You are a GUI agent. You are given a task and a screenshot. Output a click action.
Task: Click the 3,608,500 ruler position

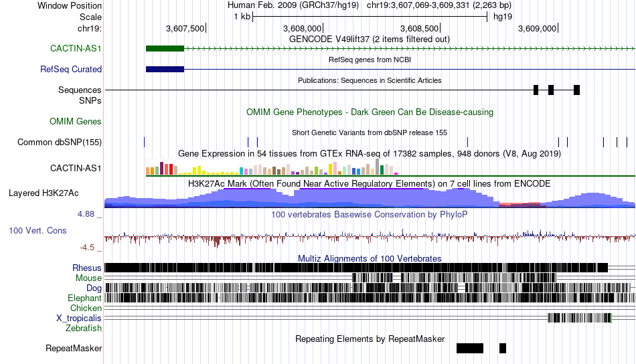[420, 28]
